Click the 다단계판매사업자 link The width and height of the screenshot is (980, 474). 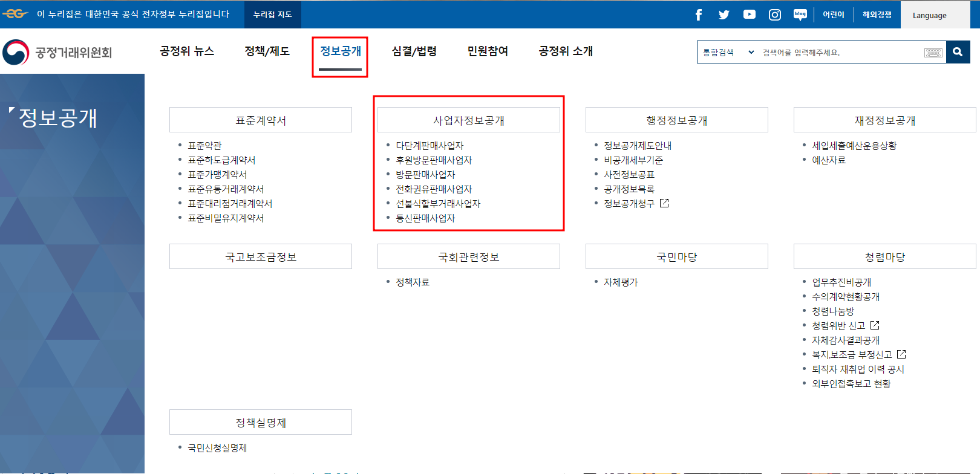pyautogui.click(x=430, y=146)
